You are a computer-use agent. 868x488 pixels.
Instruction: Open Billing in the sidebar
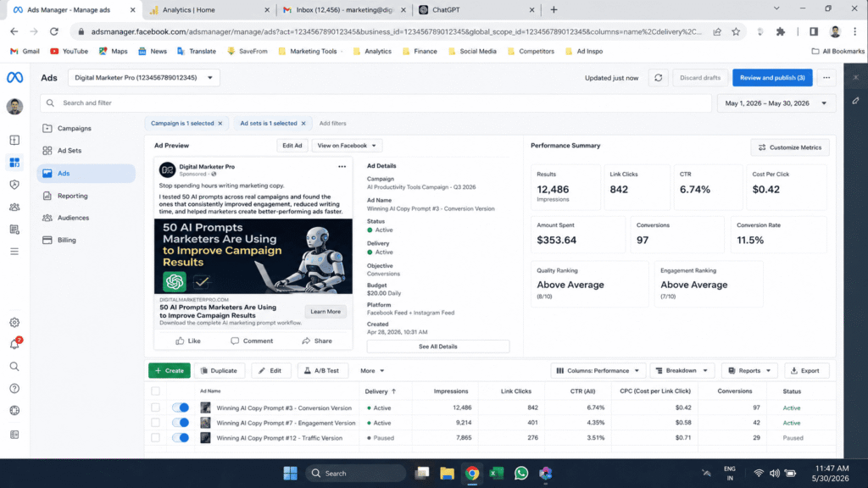[x=86, y=240]
